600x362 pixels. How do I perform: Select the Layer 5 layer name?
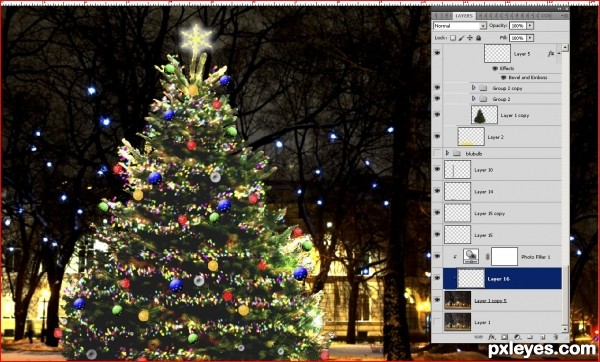tap(522, 54)
